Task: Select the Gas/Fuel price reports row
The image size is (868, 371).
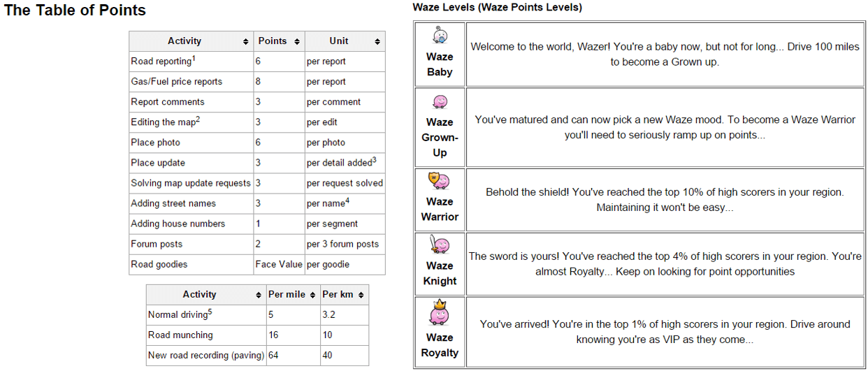Action: [257, 82]
